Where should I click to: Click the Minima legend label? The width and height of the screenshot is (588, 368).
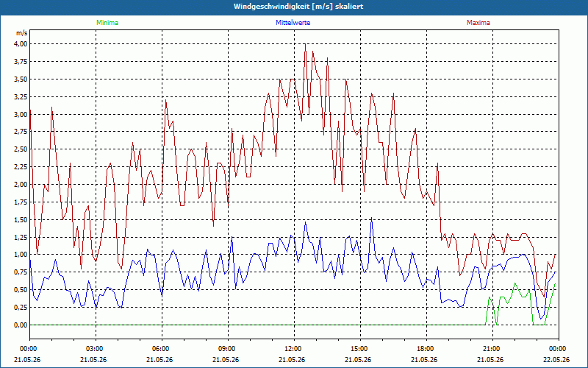107,23
